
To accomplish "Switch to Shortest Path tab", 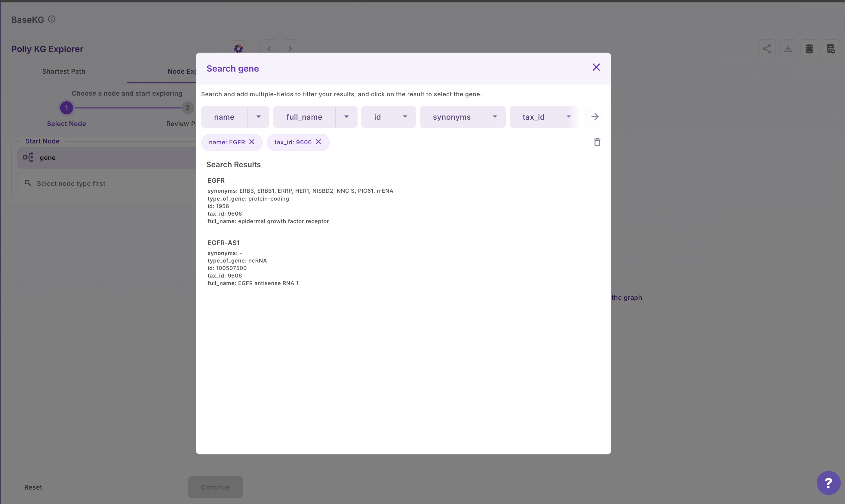I will click(x=63, y=71).
